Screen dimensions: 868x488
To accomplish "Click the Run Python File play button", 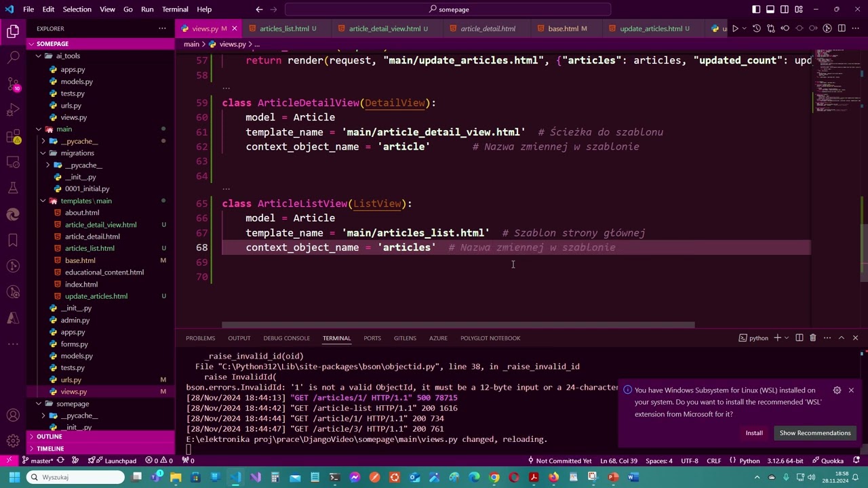I will [735, 28].
